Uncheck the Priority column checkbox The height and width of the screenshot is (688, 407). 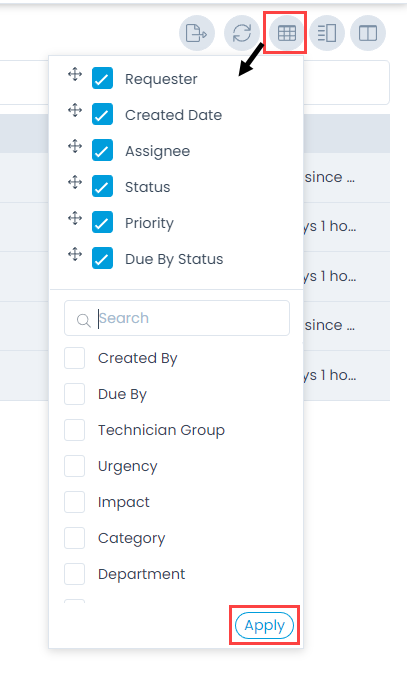(x=102, y=222)
